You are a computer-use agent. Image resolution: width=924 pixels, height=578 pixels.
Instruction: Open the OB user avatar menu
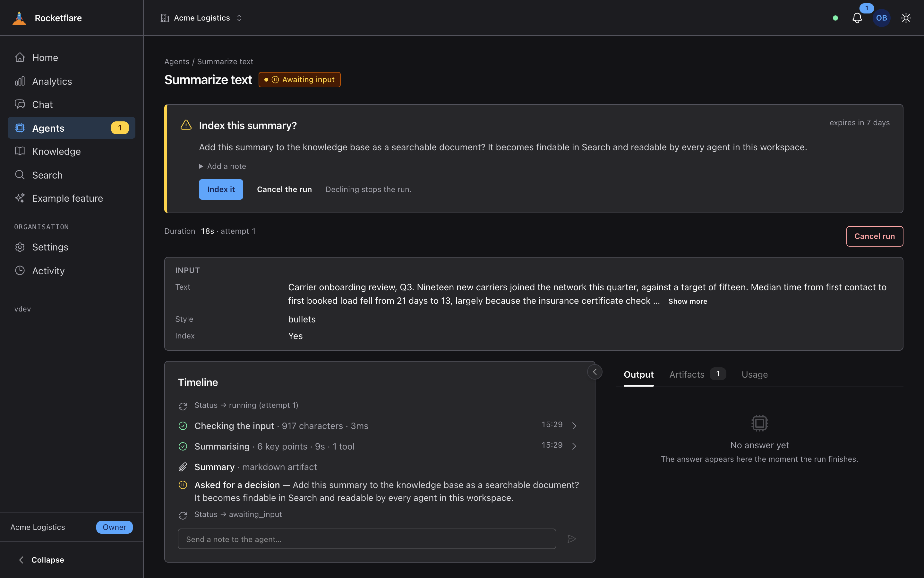[881, 18]
